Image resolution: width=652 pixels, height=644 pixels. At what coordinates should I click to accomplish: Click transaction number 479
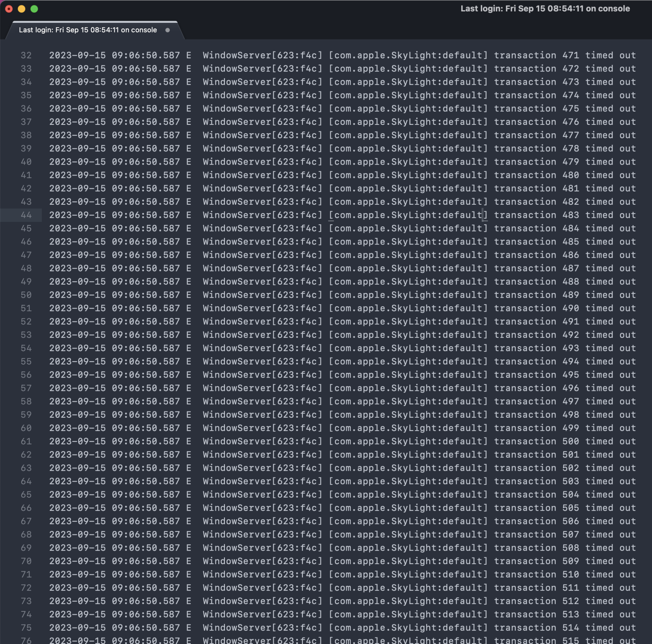click(x=571, y=162)
